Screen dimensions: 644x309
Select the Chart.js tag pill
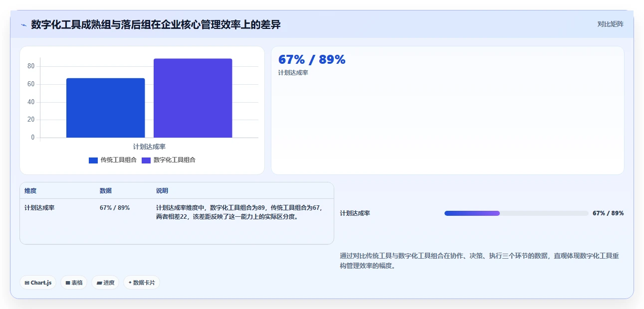tap(38, 283)
